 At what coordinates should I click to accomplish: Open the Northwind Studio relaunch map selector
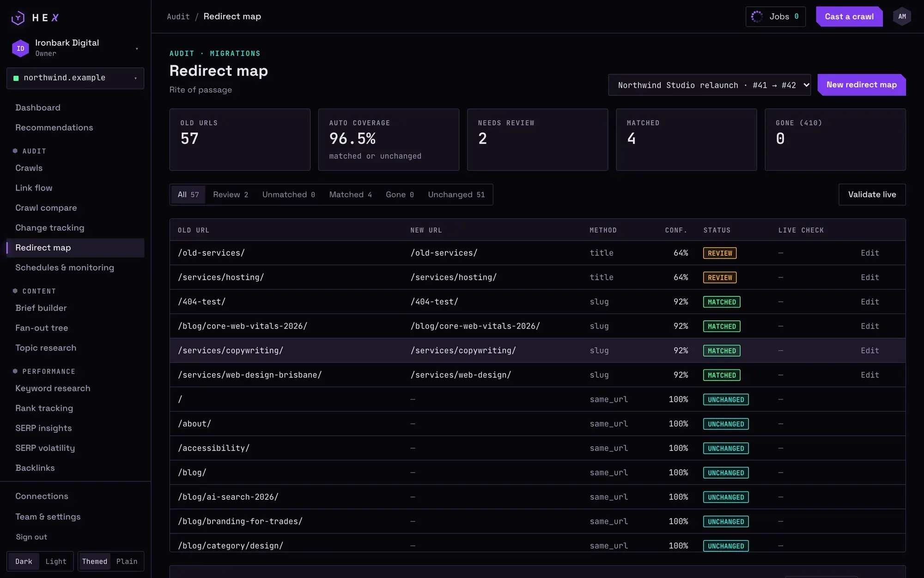coord(709,85)
